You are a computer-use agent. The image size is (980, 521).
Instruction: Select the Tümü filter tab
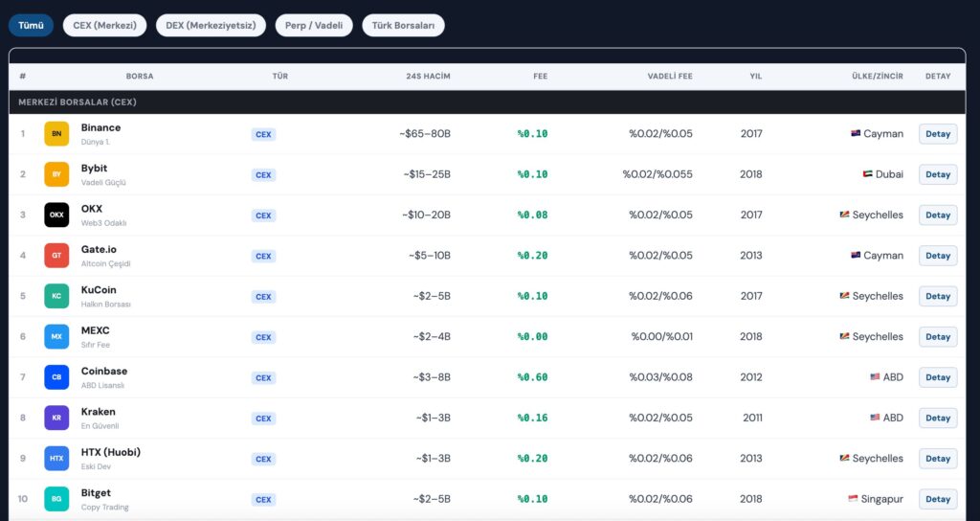[x=31, y=26]
